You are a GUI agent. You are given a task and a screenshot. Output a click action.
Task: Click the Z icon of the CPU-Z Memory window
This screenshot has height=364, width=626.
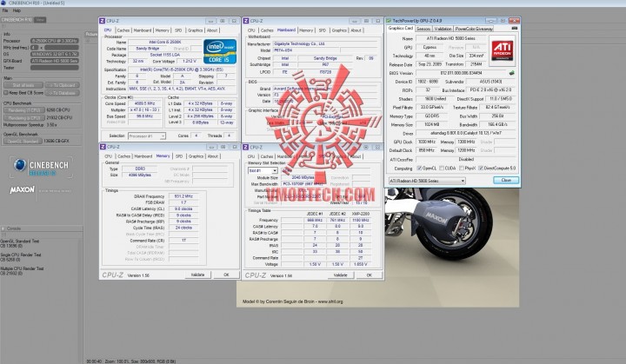[103, 147]
